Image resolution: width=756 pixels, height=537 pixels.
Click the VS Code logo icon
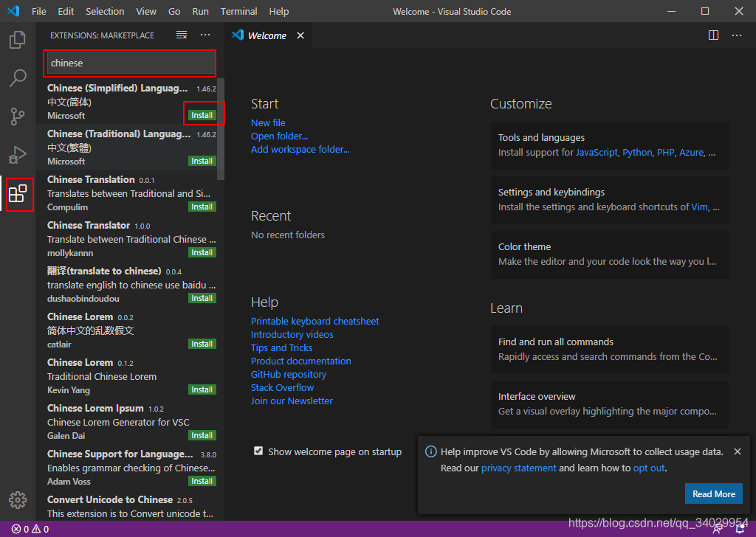coord(13,11)
